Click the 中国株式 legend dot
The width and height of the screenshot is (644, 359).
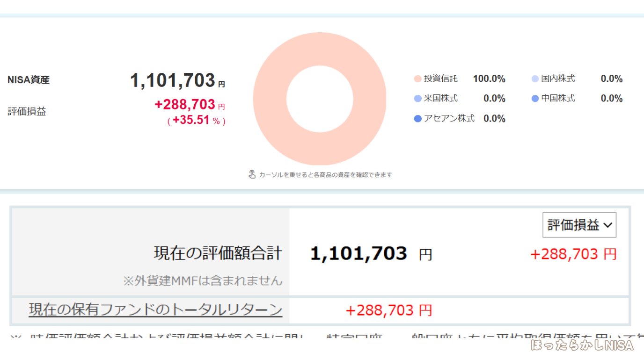pos(535,99)
